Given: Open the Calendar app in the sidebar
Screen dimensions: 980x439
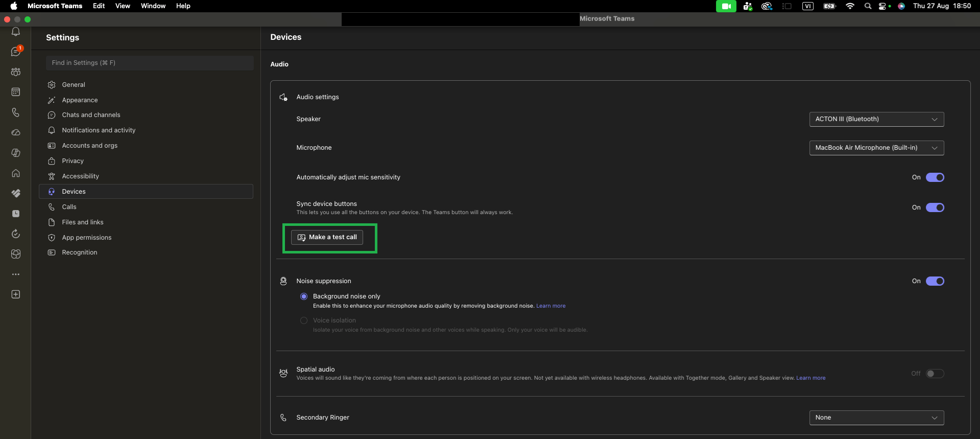Looking at the screenshot, I should pos(16,92).
